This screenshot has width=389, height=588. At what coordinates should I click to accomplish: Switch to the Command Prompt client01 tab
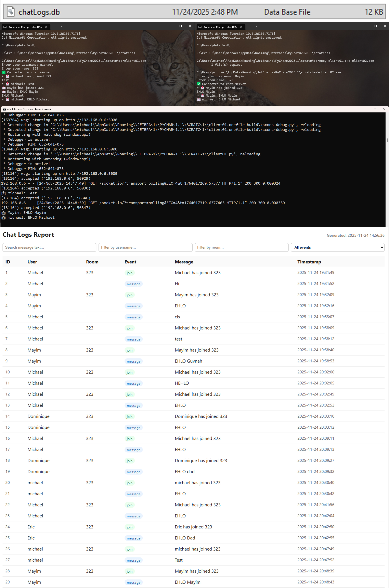pos(25,27)
